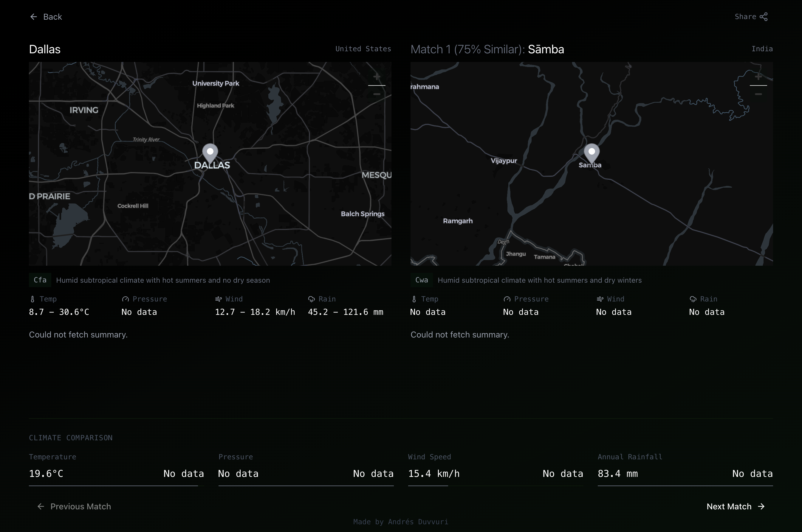Click the thermometer icon beside Dallas Temp
This screenshot has width=802, height=532.
32,299
